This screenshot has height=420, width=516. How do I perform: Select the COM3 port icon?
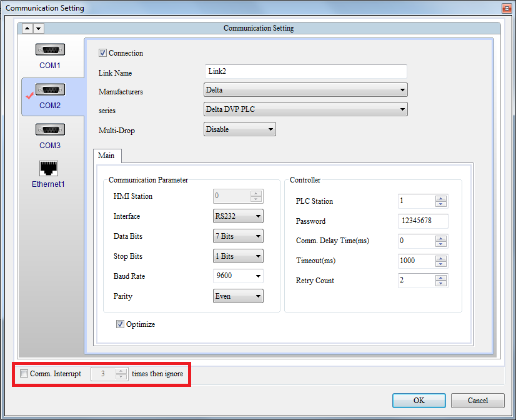[49, 129]
